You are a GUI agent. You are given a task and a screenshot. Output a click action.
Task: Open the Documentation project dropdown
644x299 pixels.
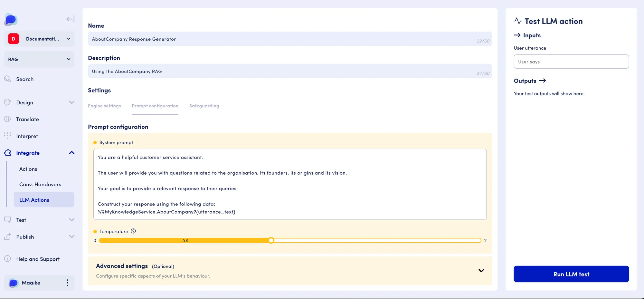pos(39,39)
